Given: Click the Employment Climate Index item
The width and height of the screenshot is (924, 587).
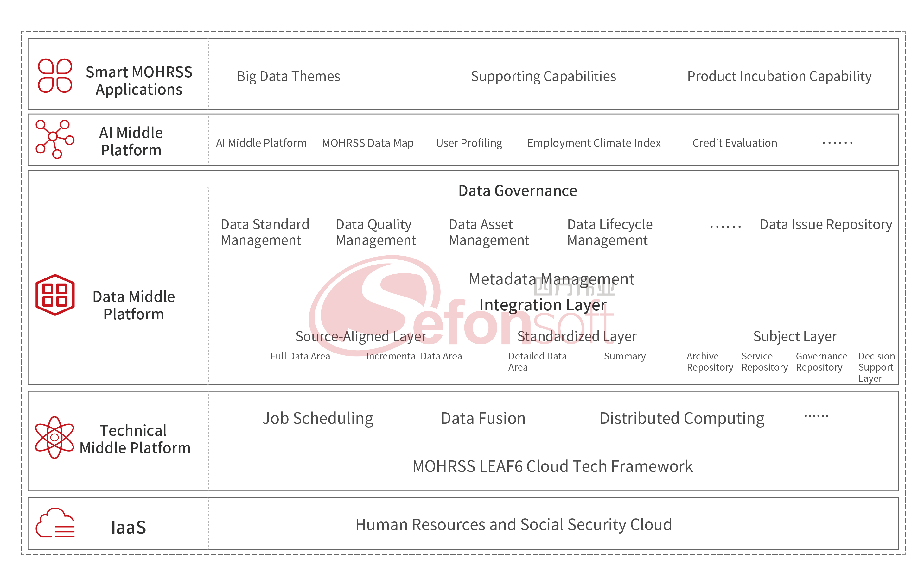Looking at the screenshot, I should point(594,143).
